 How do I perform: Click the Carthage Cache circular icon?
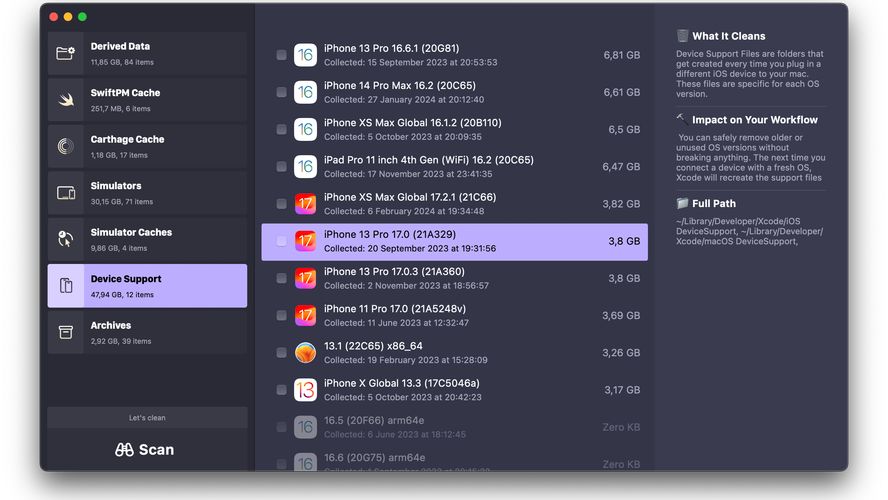click(x=66, y=146)
